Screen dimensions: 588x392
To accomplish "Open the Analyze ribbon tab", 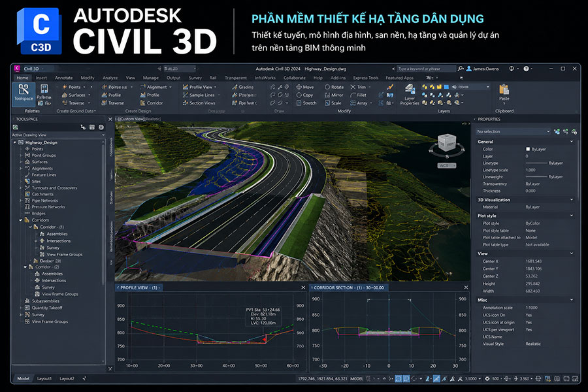I will coord(110,78).
